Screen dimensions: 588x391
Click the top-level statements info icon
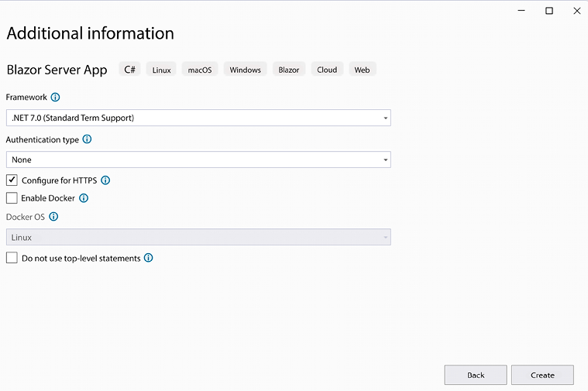(x=149, y=258)
